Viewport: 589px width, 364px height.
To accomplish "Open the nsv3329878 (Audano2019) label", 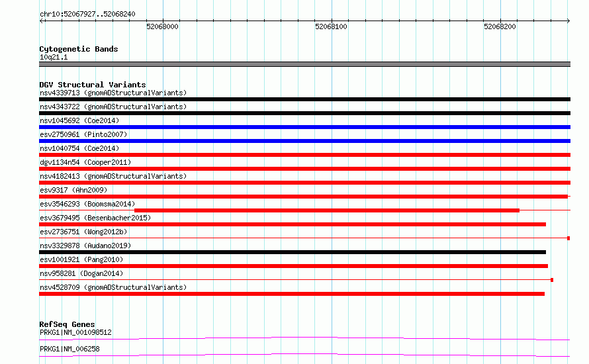I will pos(85,246).
